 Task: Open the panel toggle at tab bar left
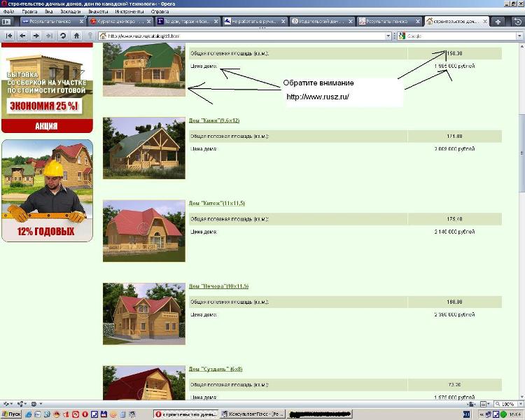[x=6, y=22]
